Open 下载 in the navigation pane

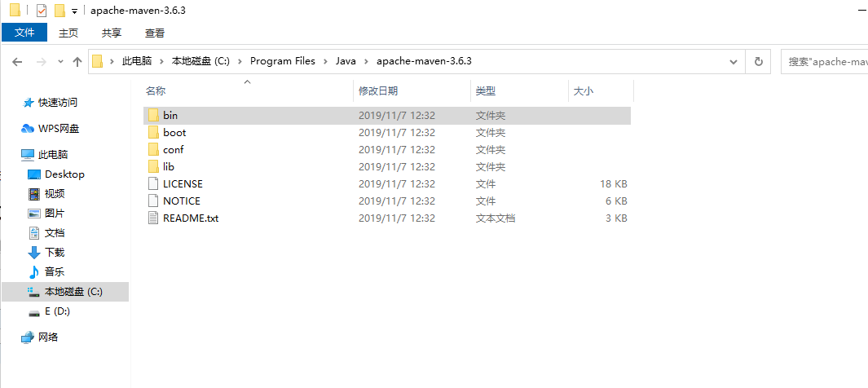pyautogui.click(x=55, y=253)
